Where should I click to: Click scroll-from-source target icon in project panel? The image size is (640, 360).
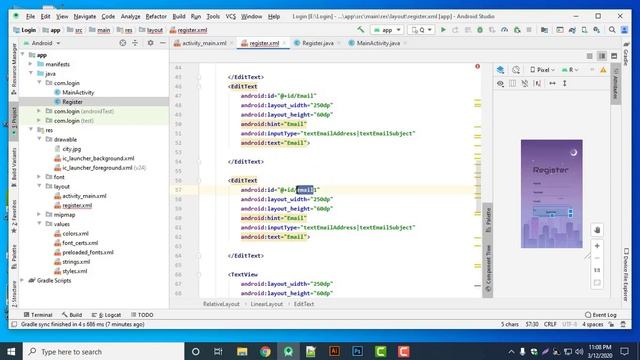(122, 43)
